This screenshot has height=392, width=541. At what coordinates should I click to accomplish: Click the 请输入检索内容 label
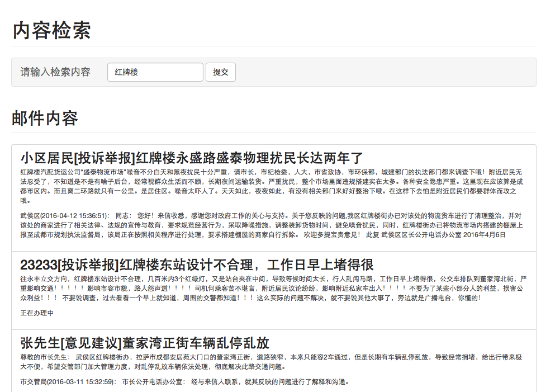[55, 72]
